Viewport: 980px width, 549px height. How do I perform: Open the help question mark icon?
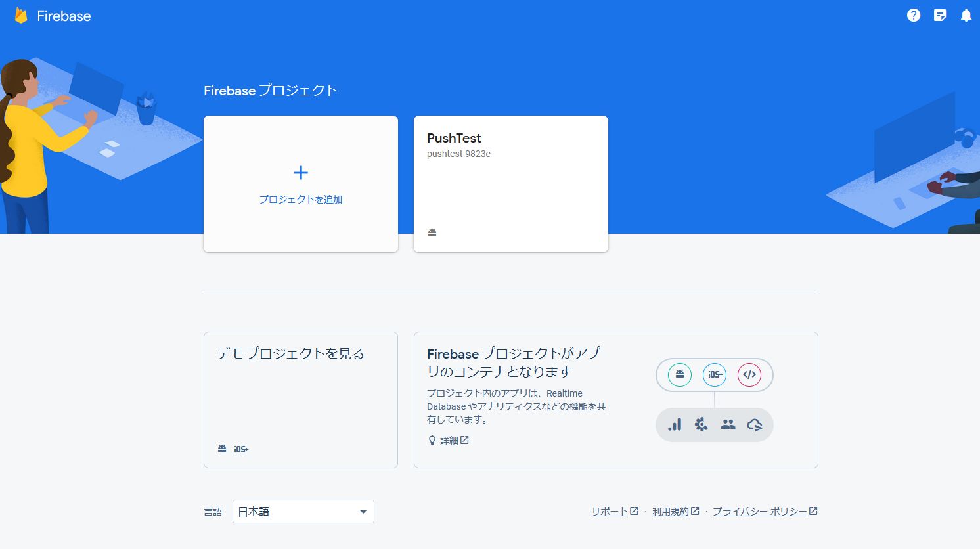point(914,15)
